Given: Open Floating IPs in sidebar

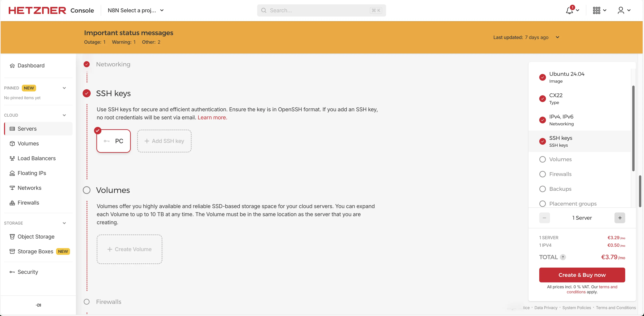Looking at the screenshot, I should tap(32, 173).
